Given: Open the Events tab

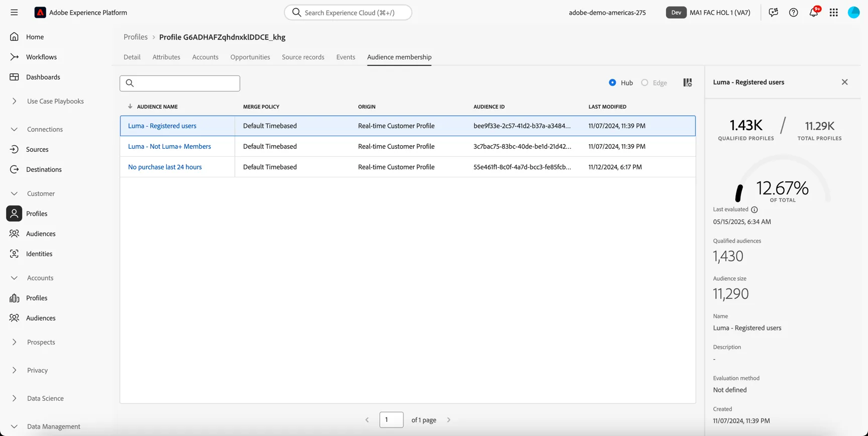Looking at the screenshot, I should (x=346, y=57).
